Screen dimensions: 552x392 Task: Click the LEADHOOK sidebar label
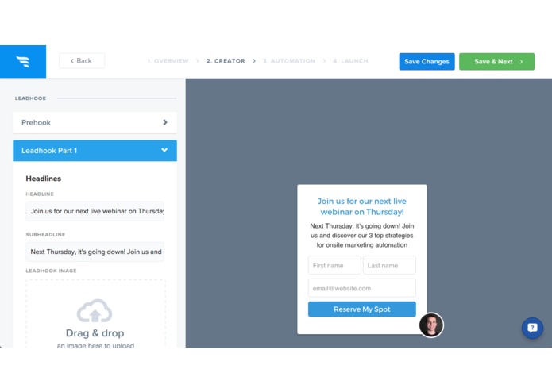[30, 98]
